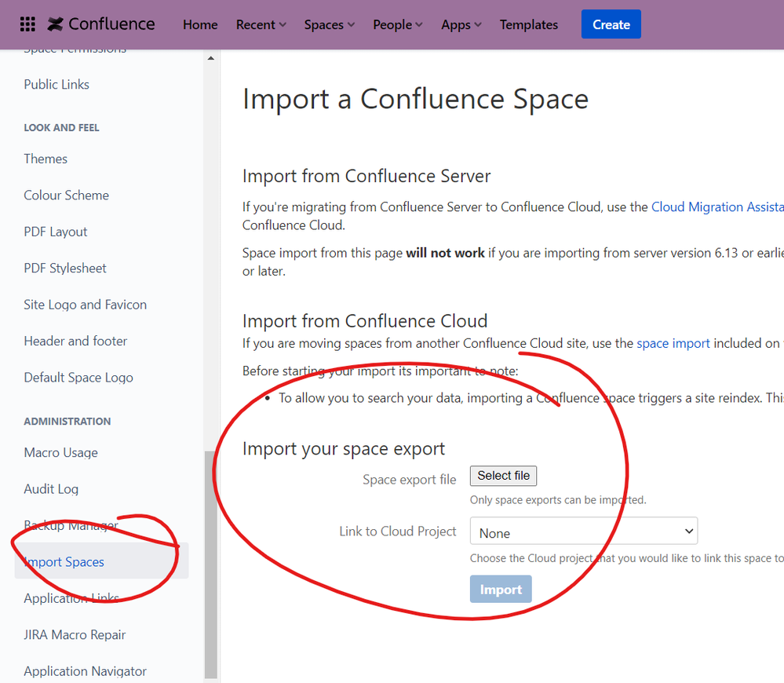The width and height of the screenshot is (784, 683).
Task: Open the Recent dropdown
Action: click(x=260, y=24)
